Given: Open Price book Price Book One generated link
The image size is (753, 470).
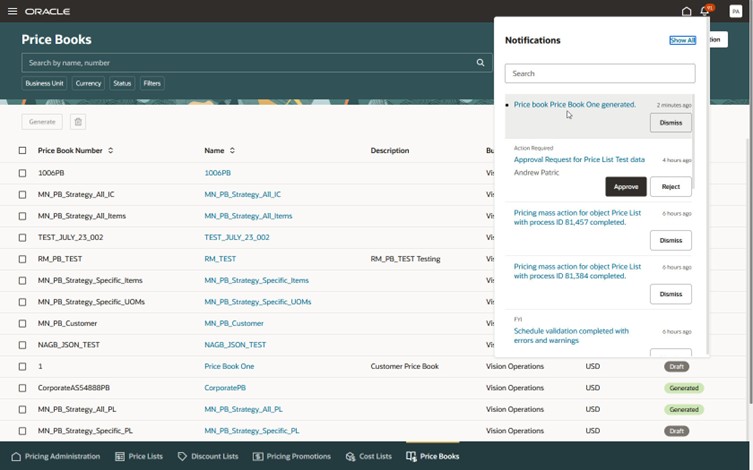Looking at the screenshot, I should point(575,105).
